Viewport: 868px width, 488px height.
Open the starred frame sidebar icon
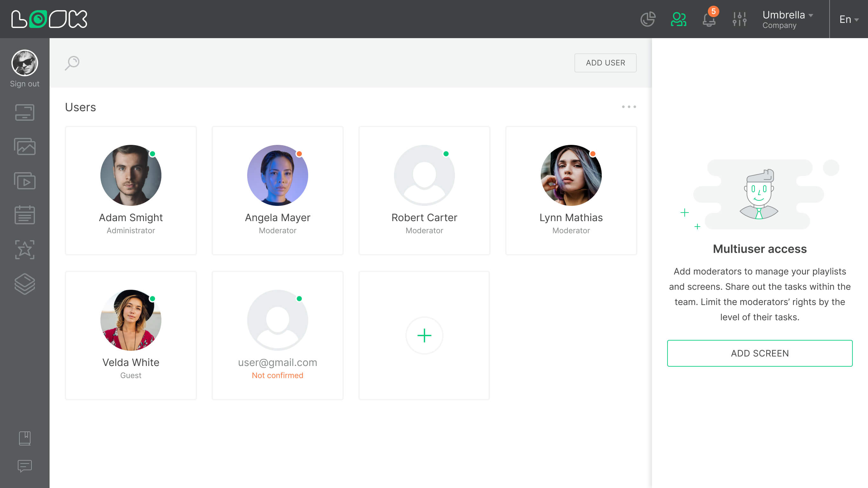click(x=24, y=249)
